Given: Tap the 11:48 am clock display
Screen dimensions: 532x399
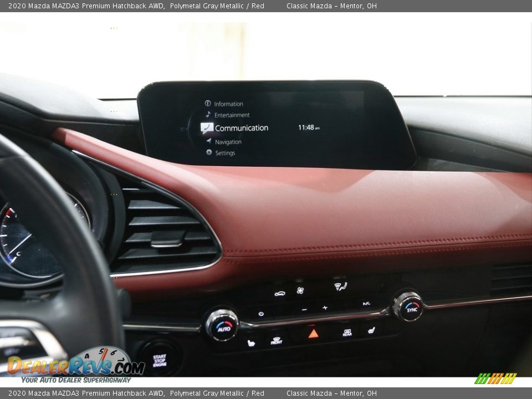Looking at the screenshot, I should coord(309,127).
